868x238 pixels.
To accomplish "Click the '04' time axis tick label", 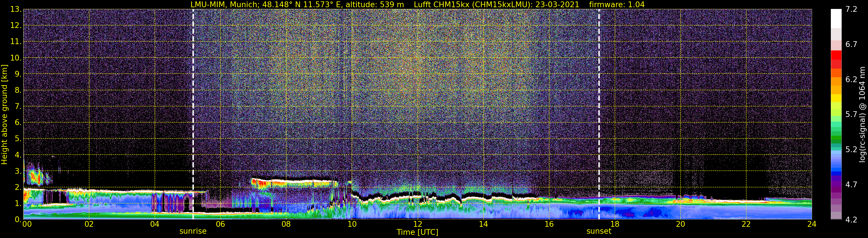I will (x=155, y=224).
